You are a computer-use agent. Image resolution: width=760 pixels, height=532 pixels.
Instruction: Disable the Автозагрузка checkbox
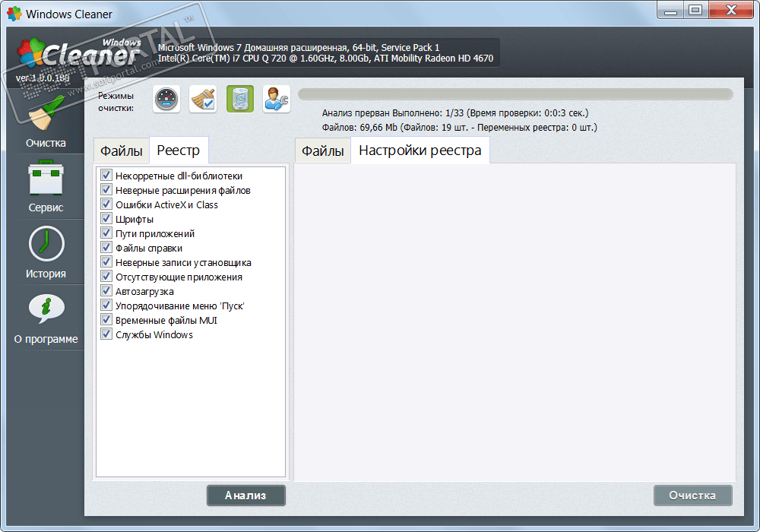click(x=106, y=291)
